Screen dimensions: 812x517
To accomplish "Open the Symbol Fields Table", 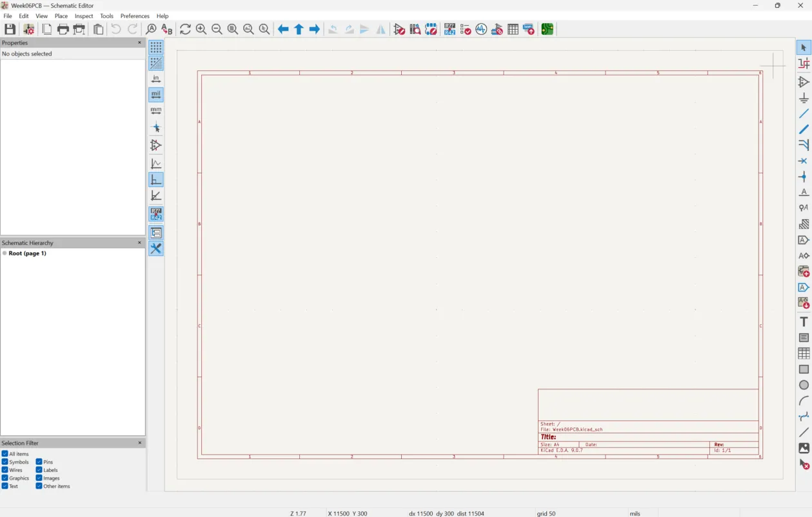I will (513, 29).
